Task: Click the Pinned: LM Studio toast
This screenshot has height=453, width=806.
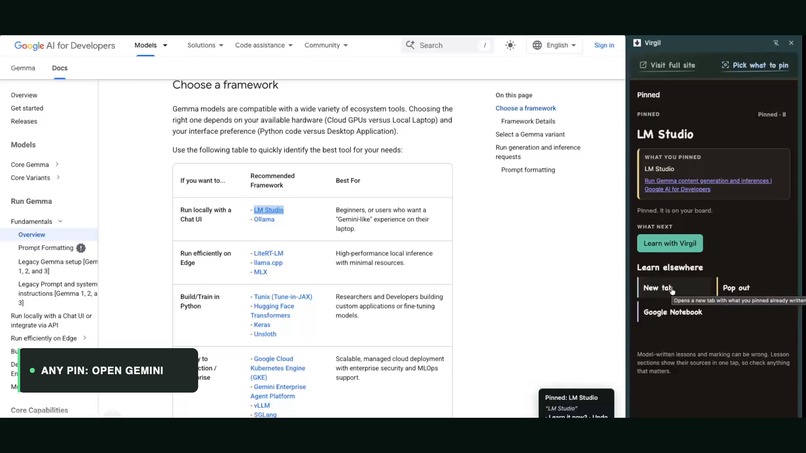Action: pos(576,404)
